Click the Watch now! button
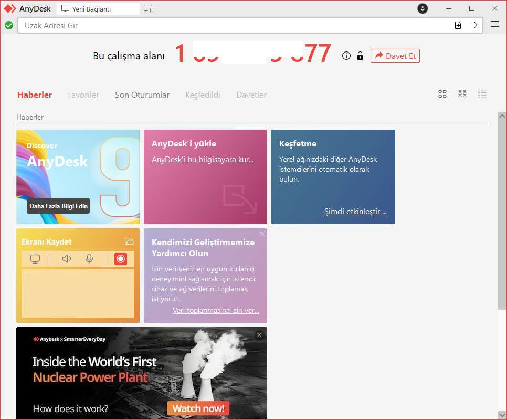507x420 pixels. click(x=198, y=408)
